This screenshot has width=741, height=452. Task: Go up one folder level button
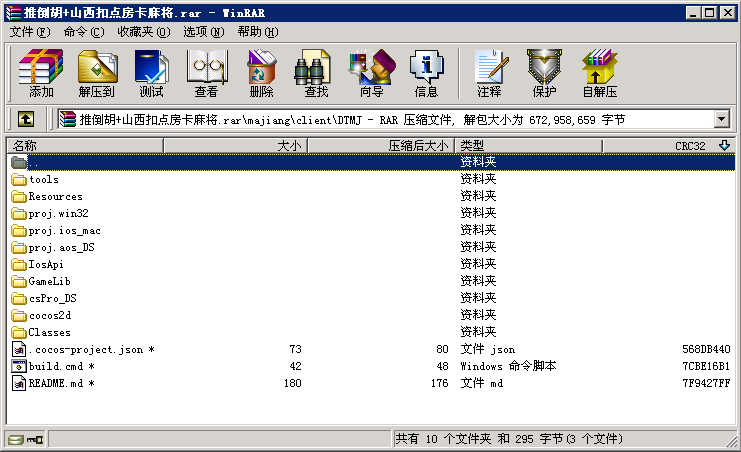(25, 120)
